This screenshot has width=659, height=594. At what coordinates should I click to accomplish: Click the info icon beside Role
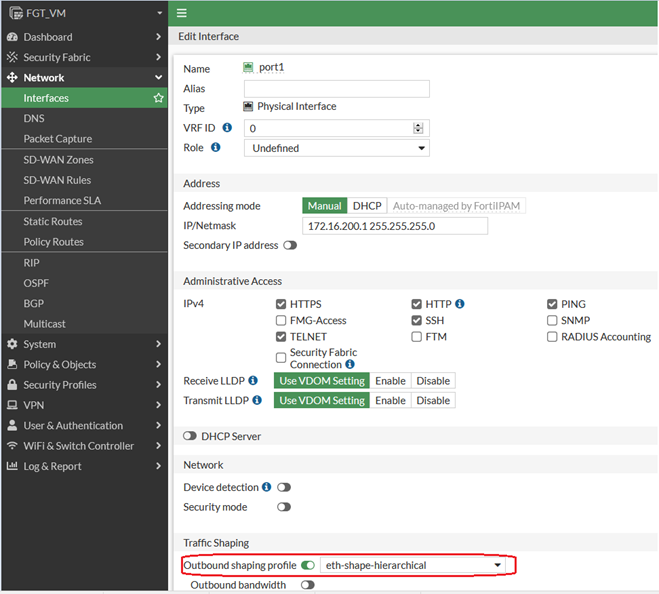click(x=216, y=148)
